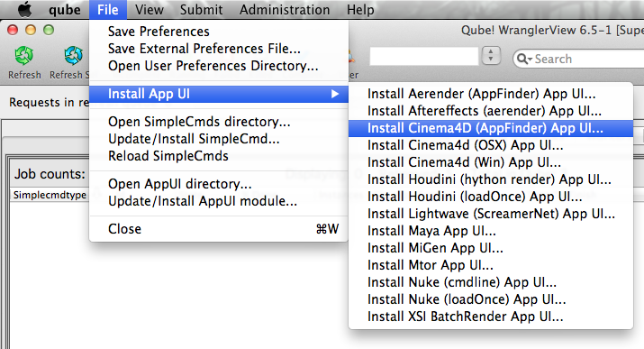
Task: Click Open User Preferences Directory
Action: [x=213, y=66]
